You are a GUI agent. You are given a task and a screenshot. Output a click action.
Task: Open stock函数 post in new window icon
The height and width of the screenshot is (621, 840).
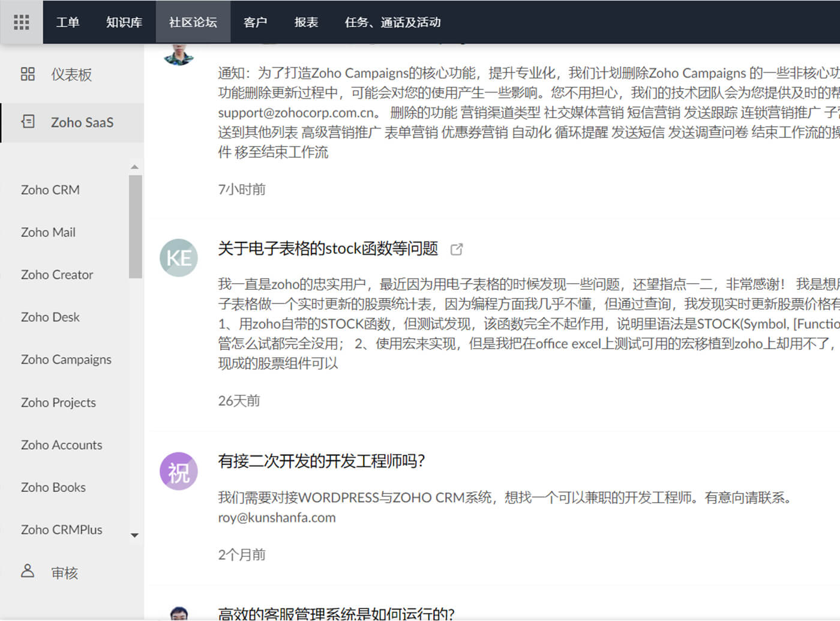coord(457,249)
